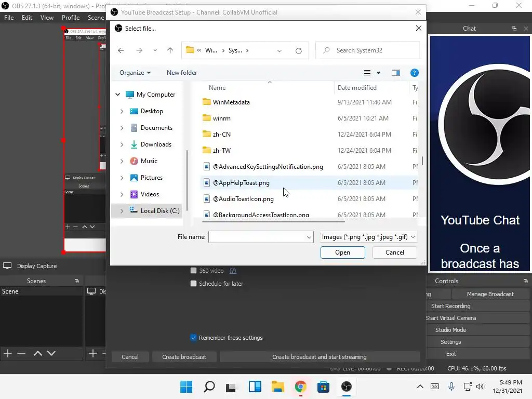Image resolution: width=532 pixels, height=399 pixels.
Task: Open the 360 video help link
Action: 233,271
